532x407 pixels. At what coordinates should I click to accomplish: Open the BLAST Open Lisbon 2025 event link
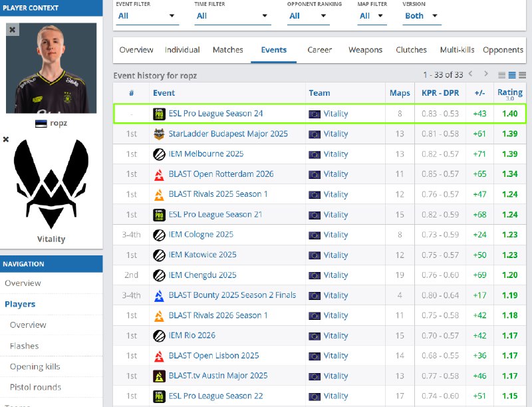[213, 355]
